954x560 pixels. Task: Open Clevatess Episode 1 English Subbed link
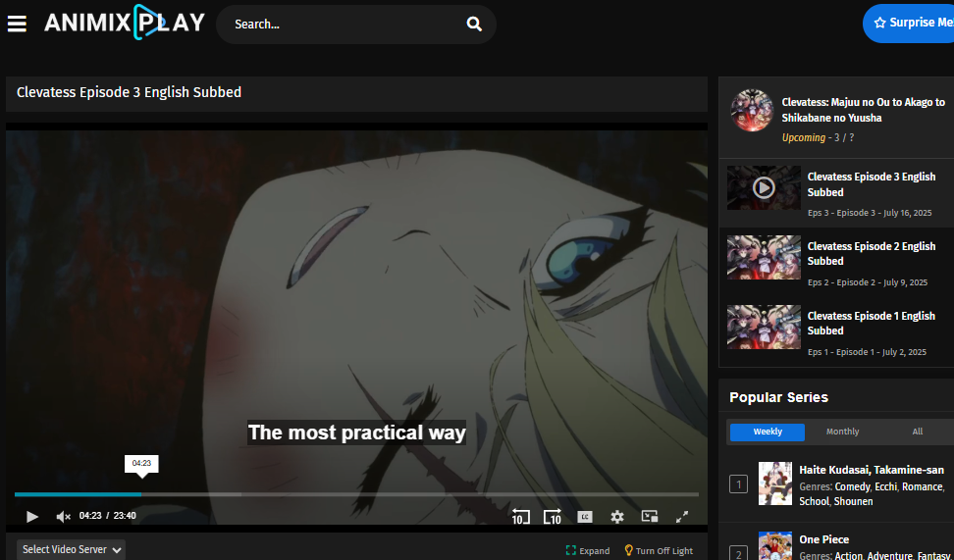(x=872, y=324)
